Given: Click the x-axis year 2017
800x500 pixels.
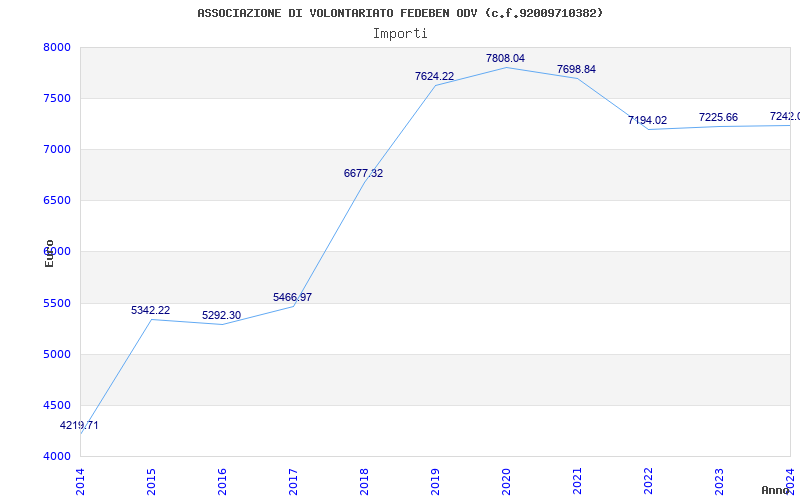Looking at the screenshot, I should 293,482.
